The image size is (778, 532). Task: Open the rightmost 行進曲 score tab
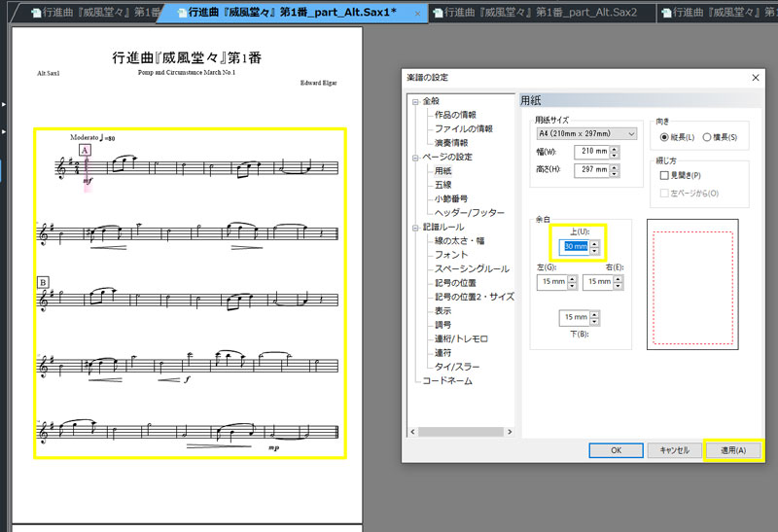pos(719,12)
